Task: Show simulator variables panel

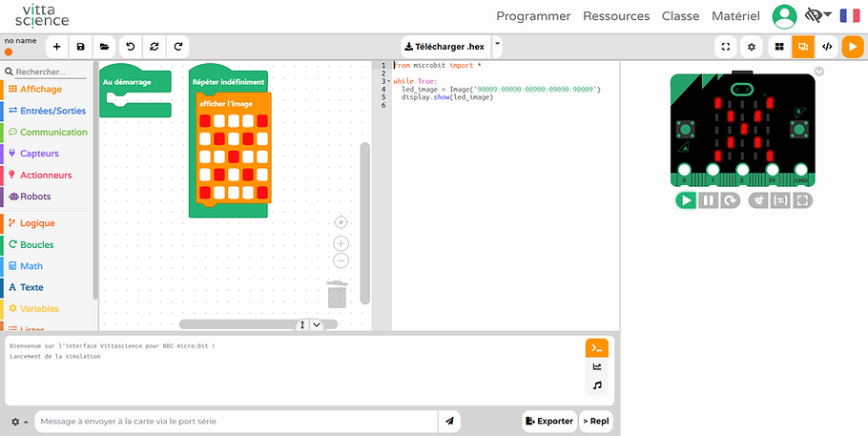Action: pos(780,200)
